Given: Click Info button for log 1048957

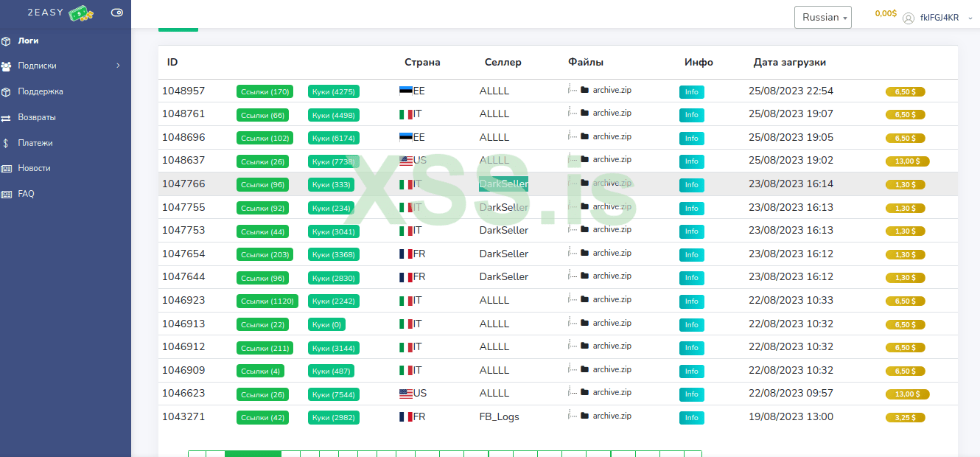Looking at the screenshot, I should (691, 92).
